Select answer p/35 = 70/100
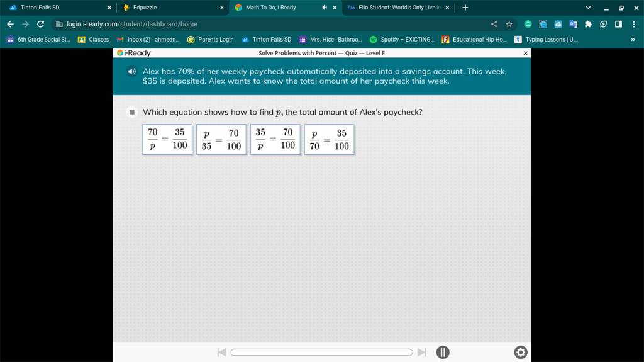This screenshot has width=644, height=362. 221,140
